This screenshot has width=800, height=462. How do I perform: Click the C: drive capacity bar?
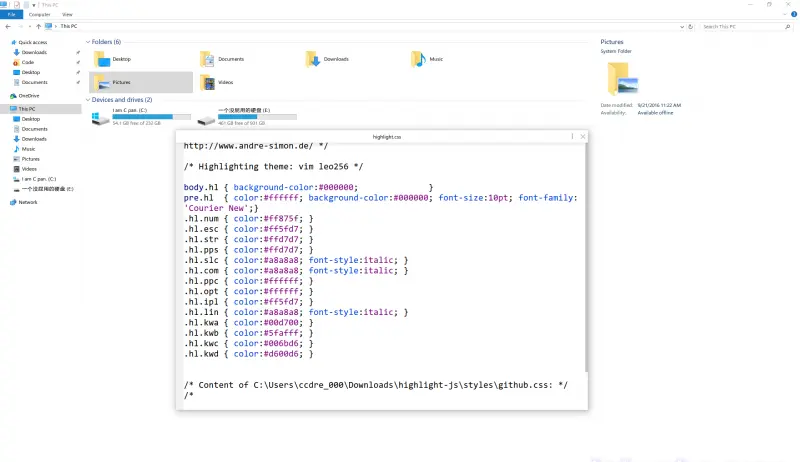coord(152,117)
